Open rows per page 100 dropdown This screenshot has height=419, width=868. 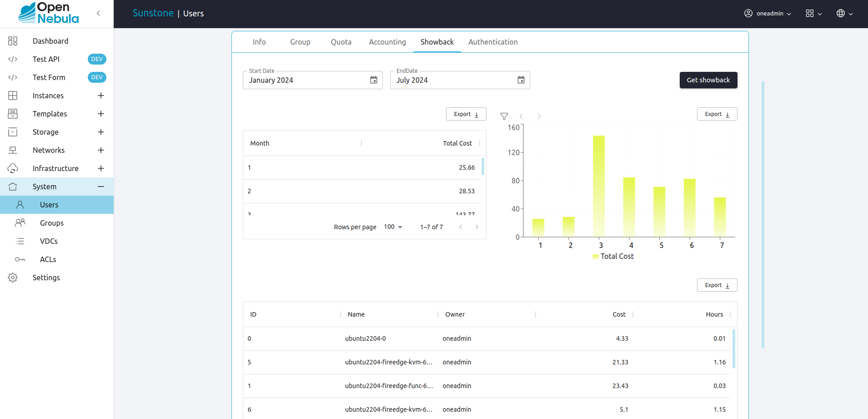click(393, 227)
